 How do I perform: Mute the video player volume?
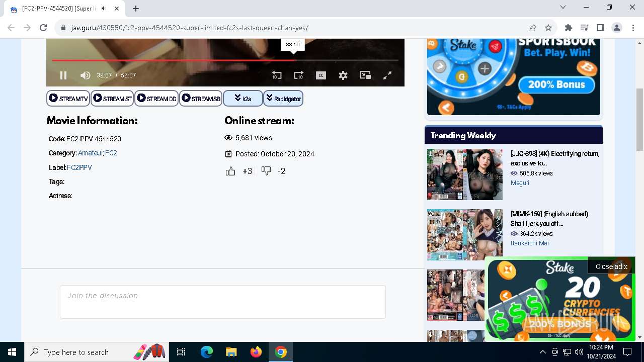pyautogui.click(x=86, y=75)
